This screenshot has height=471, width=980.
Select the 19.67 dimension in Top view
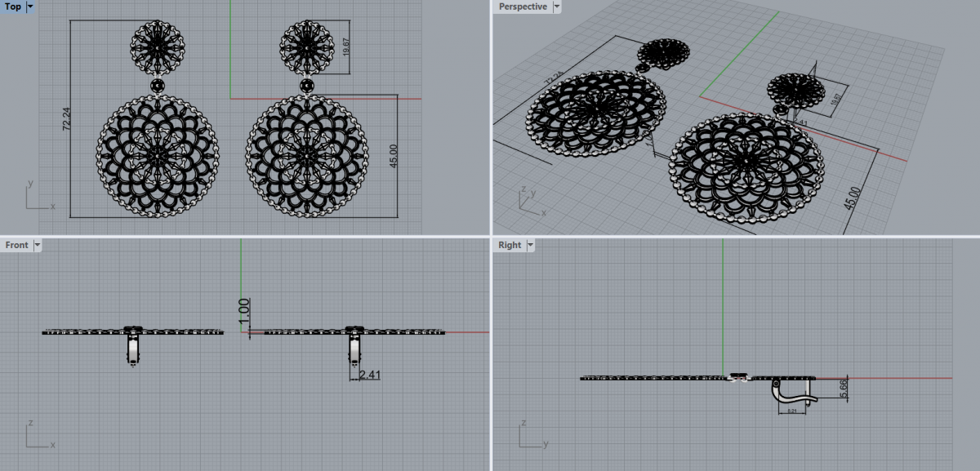coord(346,47)
